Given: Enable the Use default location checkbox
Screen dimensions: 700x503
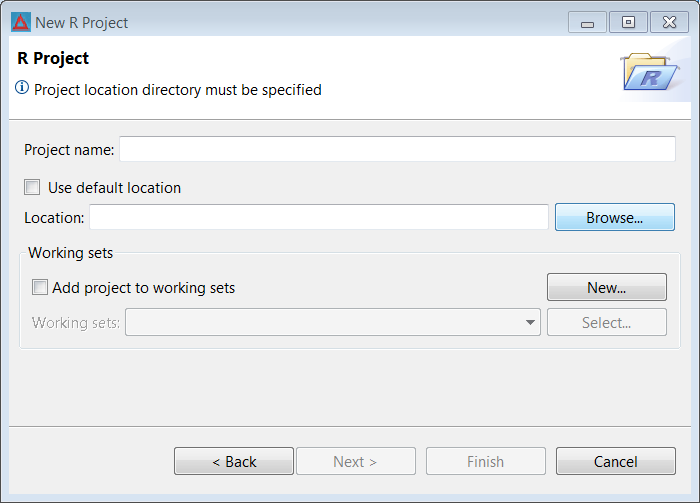Looking at the screenshot, I should tap(32, 187).
